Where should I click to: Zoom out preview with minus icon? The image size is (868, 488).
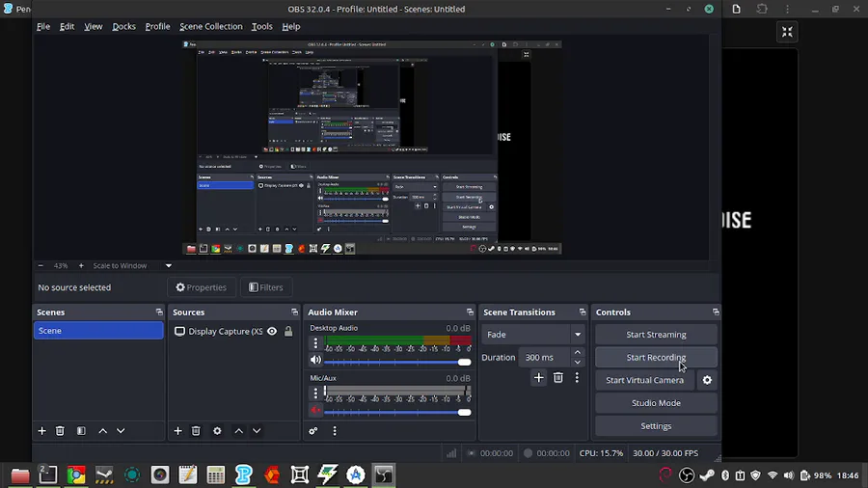coord(41,265)
